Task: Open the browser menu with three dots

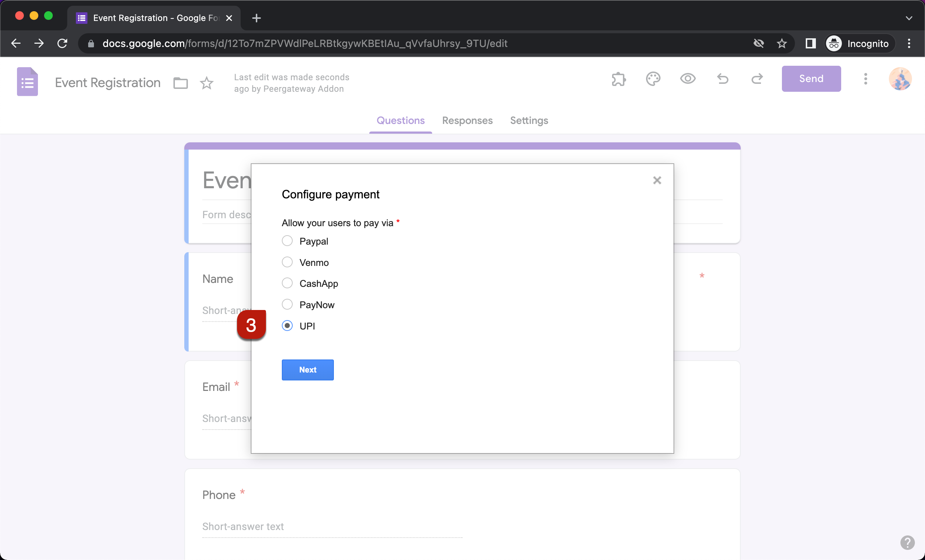Action: (x=909, y=43)
